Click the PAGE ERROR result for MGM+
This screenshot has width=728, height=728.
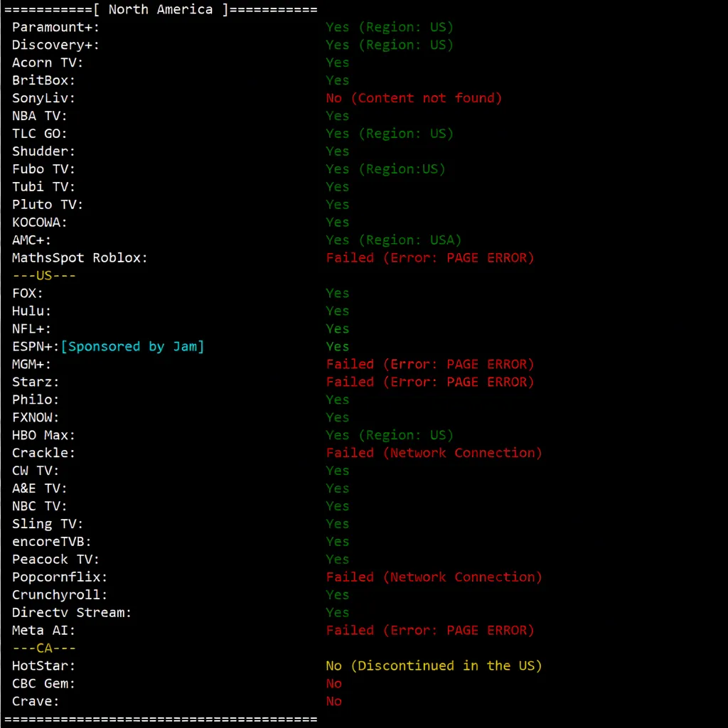(430, 364)
